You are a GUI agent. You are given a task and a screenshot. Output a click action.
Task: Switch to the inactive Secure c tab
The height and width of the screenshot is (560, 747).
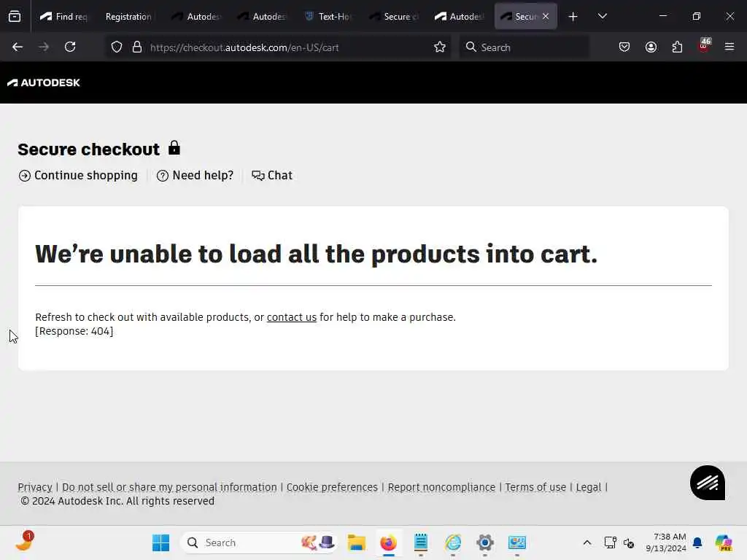point(395,17)
